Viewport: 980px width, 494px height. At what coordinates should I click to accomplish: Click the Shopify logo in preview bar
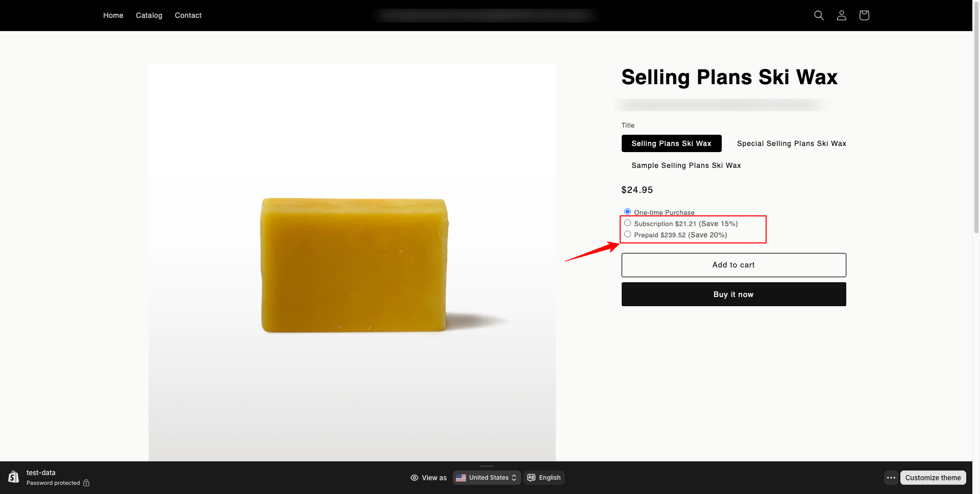(14, 477)
